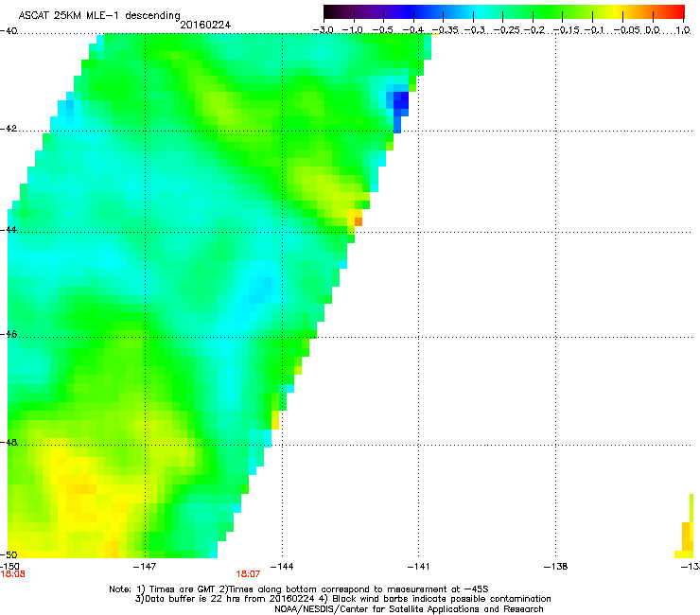Click the longitude label '-141'
Image resolution: width=700 pixels, height=615 pixels.
[x=418, y=567]
